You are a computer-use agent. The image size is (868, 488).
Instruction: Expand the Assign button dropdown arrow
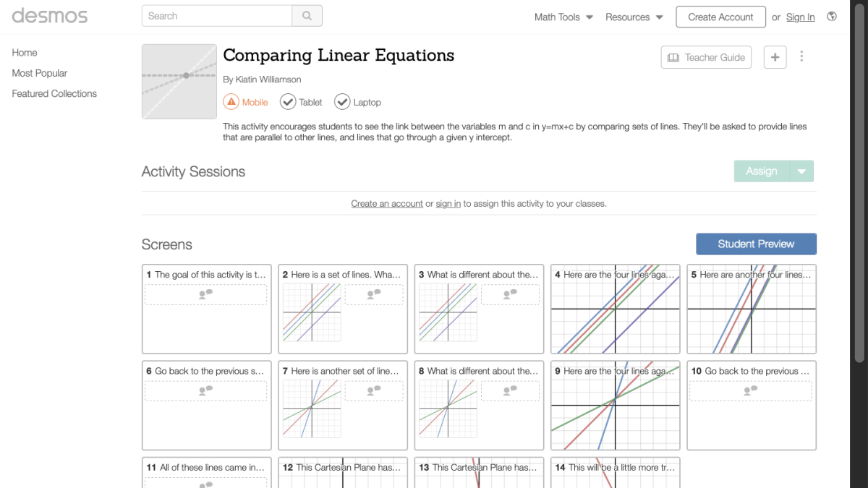click(801, 171)
